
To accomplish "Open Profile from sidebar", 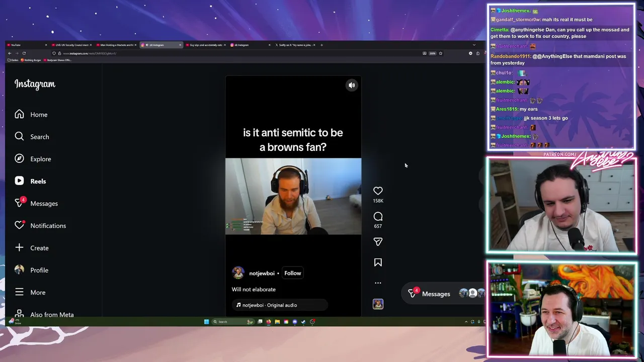I will click(31, 270).
